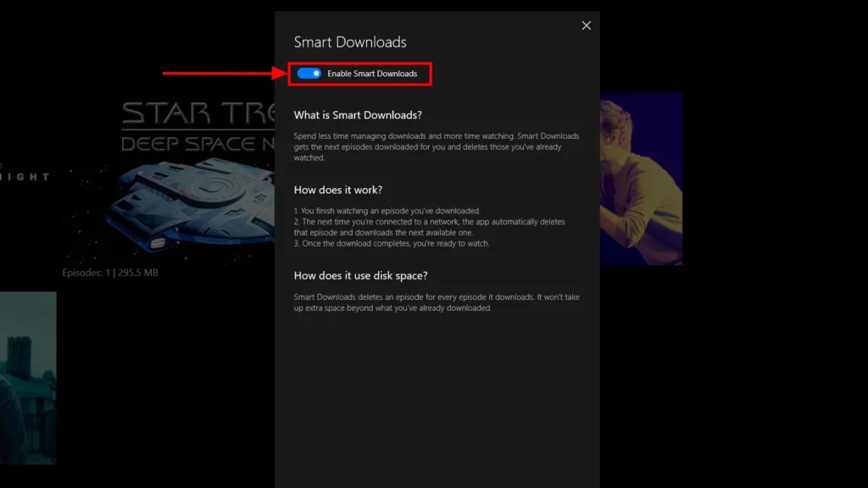Open the thumbnail showing a stone tower
Screen dimensions: 868x488
28,377
